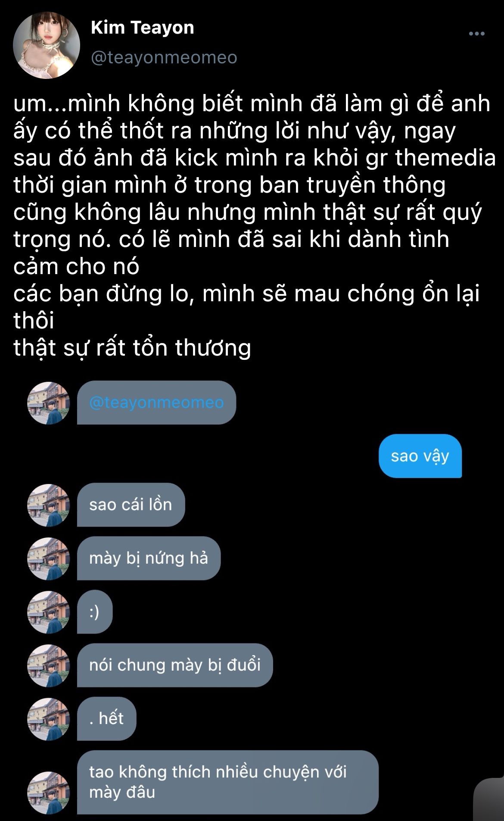Tap sender avatar beside '@teayonmeomeo' message

point(48,403)
